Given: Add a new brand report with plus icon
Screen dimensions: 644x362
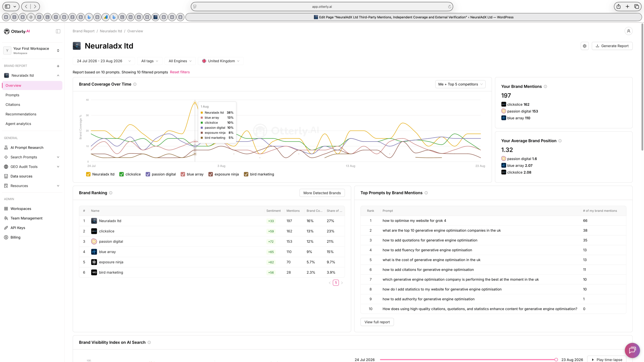Looking at the screenshot, I should click(58, 66).
